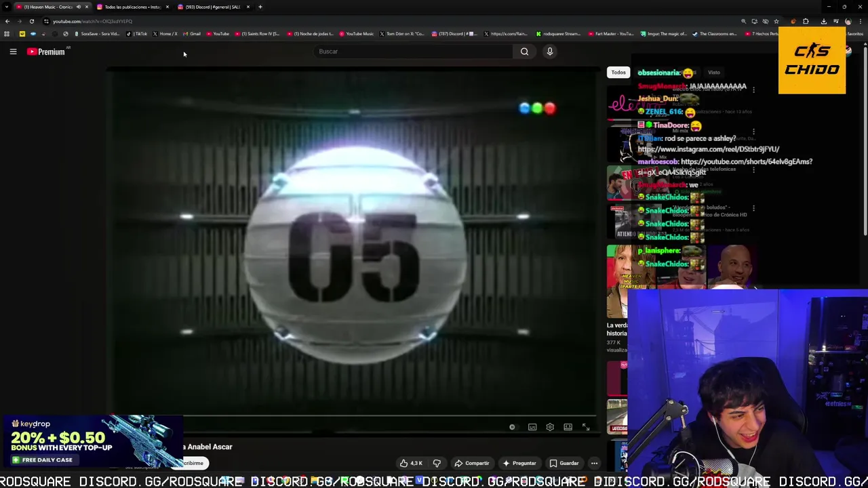Open Saints Row IV bookmark
This screenshot has height=488, width=868.
coord(257,34)
